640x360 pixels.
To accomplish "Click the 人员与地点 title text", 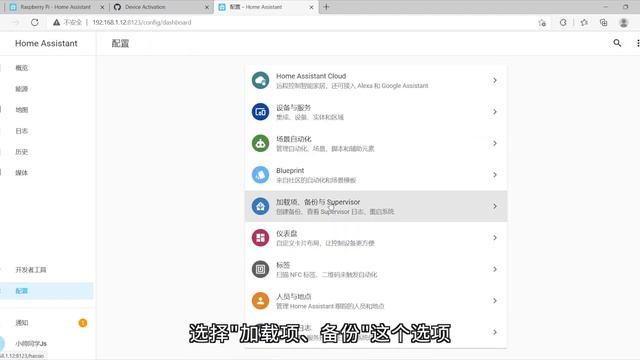I will click(x=293, y=296).
